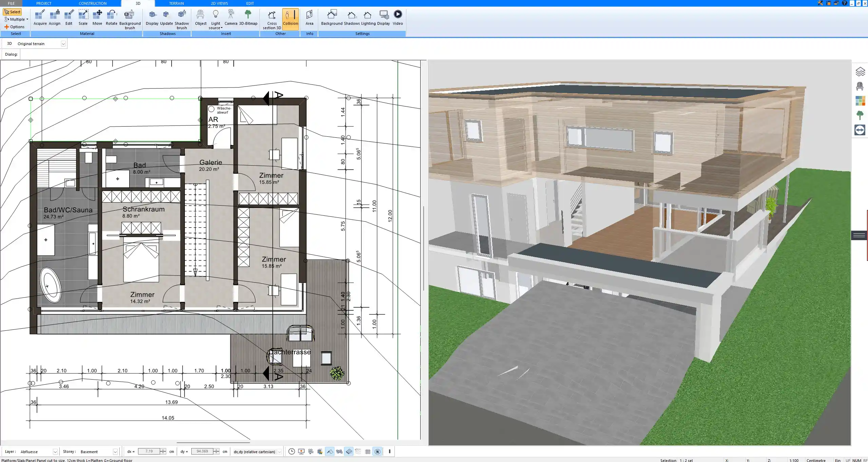Click the horizontal scrollbar below the floor plan
Viewport: 868px width, 462px height.
pos(213,442)
